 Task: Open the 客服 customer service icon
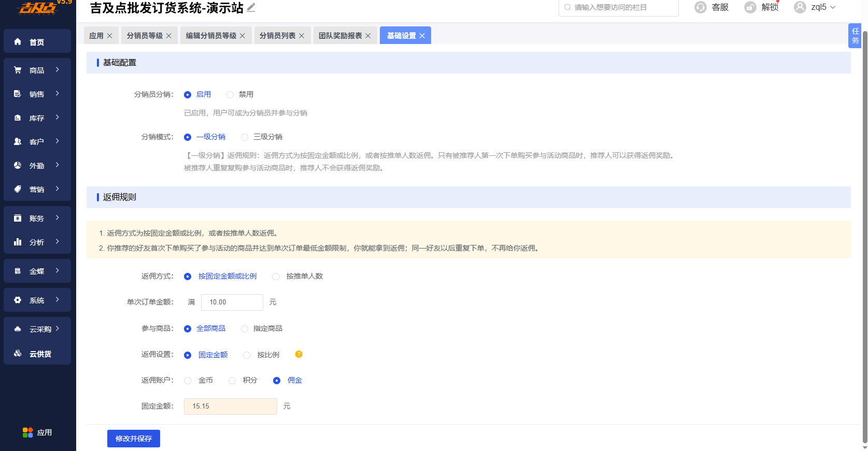pyautogui.click(x=700, y=7)
